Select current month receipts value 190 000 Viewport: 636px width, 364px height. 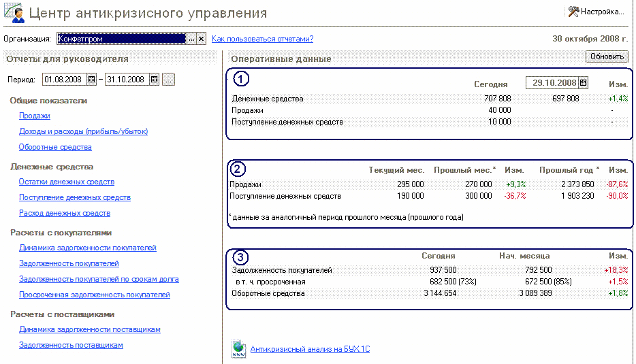point(411,196)
